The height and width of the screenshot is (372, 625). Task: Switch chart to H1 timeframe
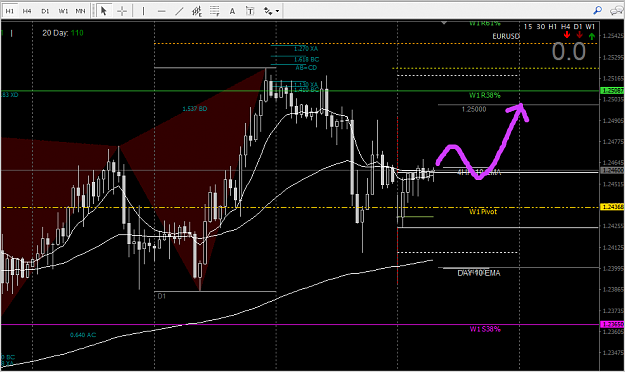(x=10, y=11)
